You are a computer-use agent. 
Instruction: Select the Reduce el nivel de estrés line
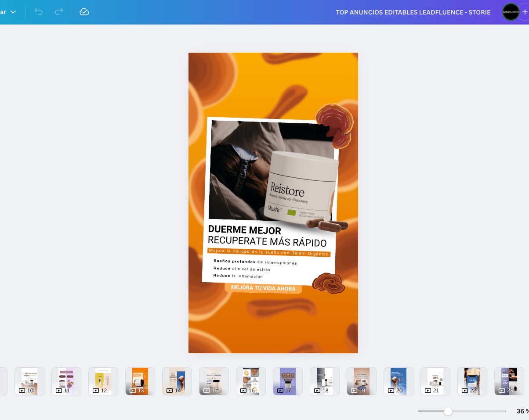pyautogui.click(x=242, y=269)
